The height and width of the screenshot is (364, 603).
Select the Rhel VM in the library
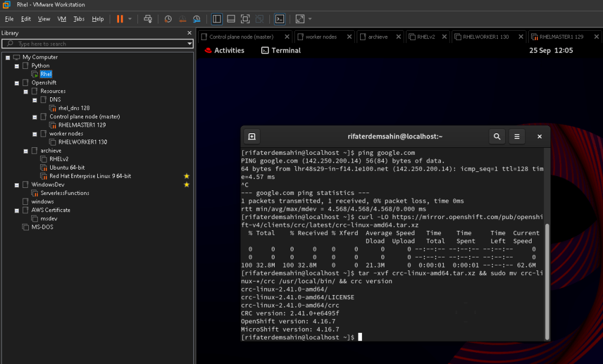pyautogui.click(x=46, y=74)
